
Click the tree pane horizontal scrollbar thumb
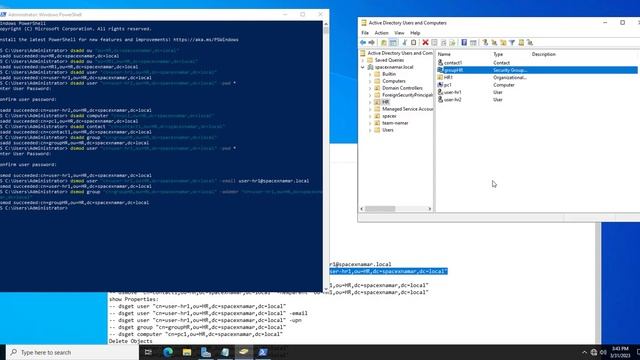tap(380, 209)
